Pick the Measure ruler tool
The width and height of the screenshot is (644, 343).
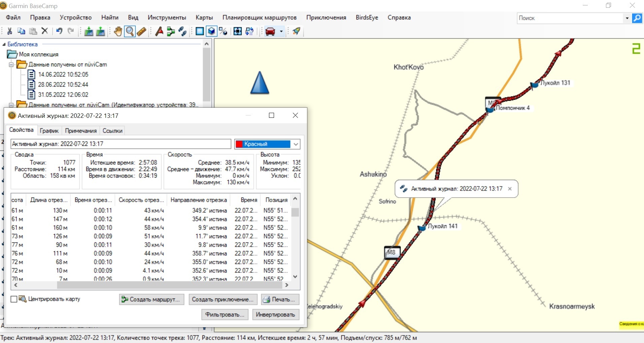(142, 31)
